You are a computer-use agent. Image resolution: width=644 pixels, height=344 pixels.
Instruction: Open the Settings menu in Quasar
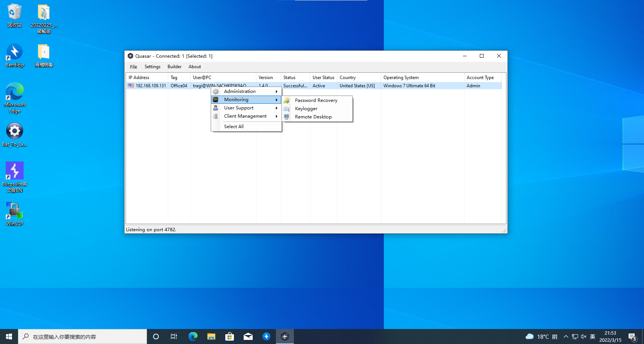[x=152, y=67]
